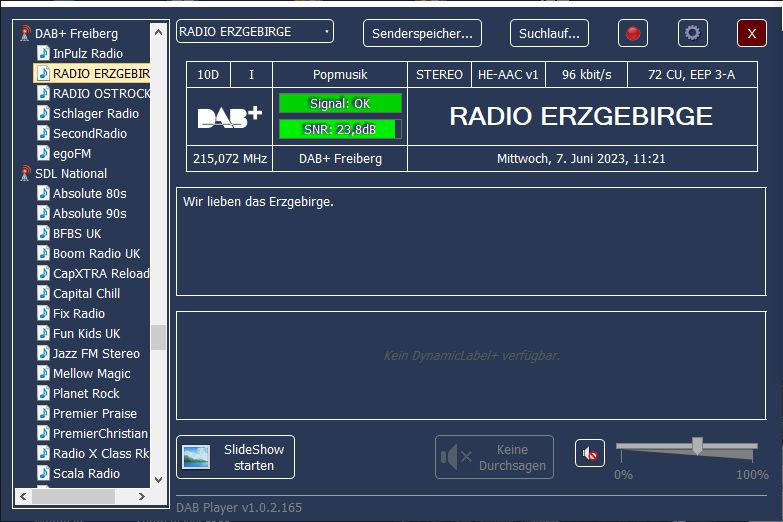Click the music note icon beside egoFM
The image size is (783, 522).
[43, 153]
